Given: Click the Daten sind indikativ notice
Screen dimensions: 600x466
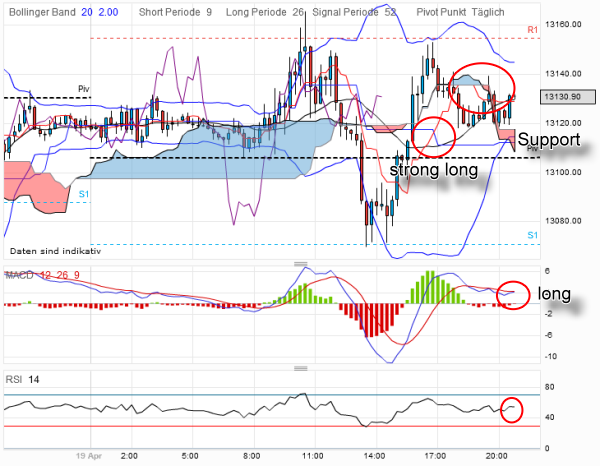Looking at the screenshot, I should point(55,251).
